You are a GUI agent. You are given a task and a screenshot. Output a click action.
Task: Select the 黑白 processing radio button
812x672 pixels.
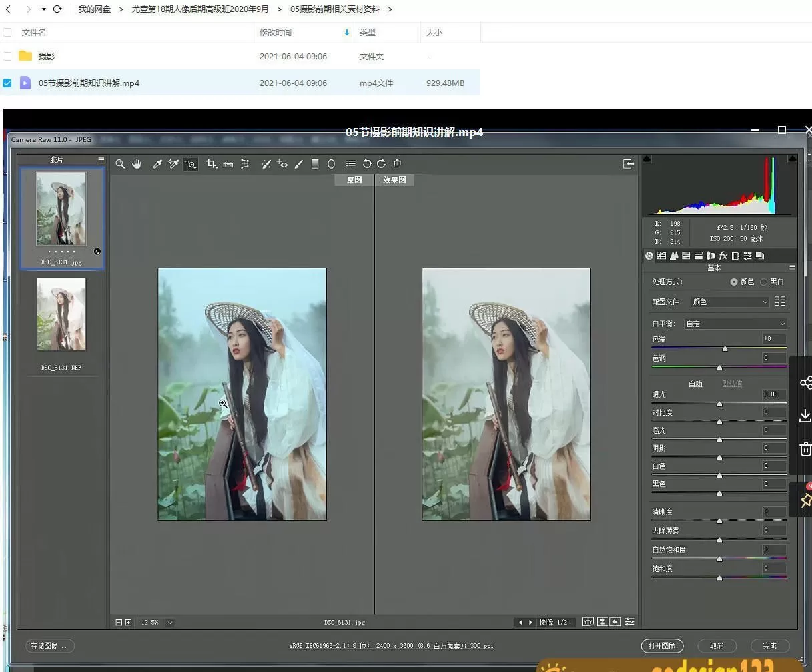pos(763,282)
